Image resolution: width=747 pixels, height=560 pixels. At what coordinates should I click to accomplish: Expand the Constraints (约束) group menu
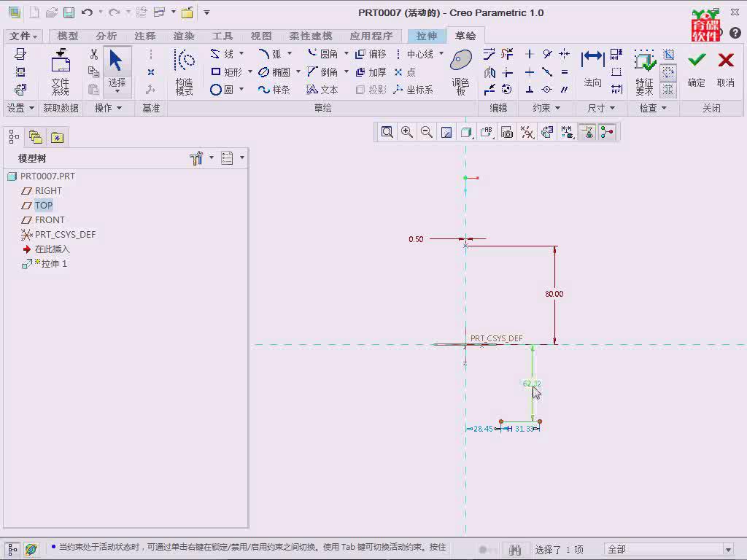click(x=546, y=108)
